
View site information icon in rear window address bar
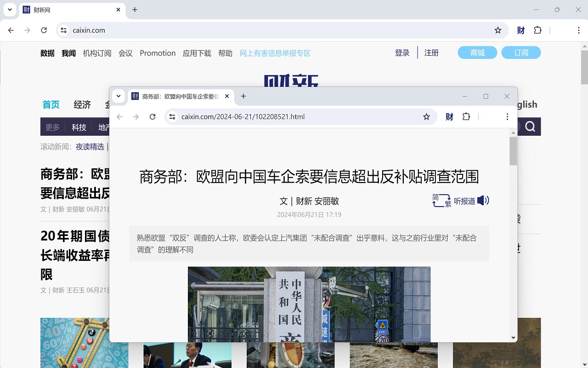pos(64,30)
